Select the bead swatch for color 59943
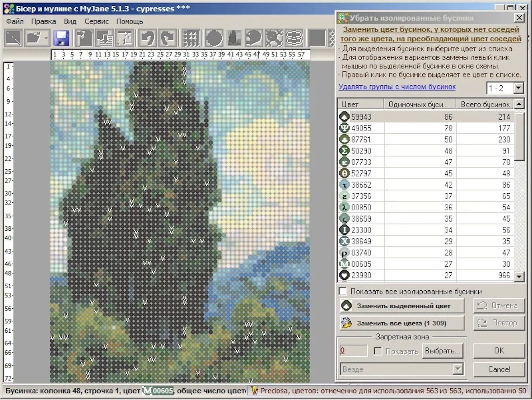This screenshot has width=532, height=400. 345,117
